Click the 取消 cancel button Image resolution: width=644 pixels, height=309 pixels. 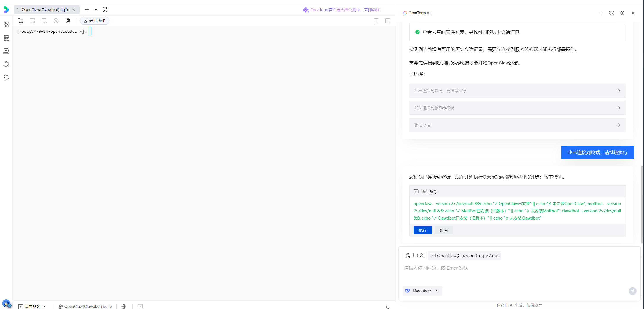point(444,230)
